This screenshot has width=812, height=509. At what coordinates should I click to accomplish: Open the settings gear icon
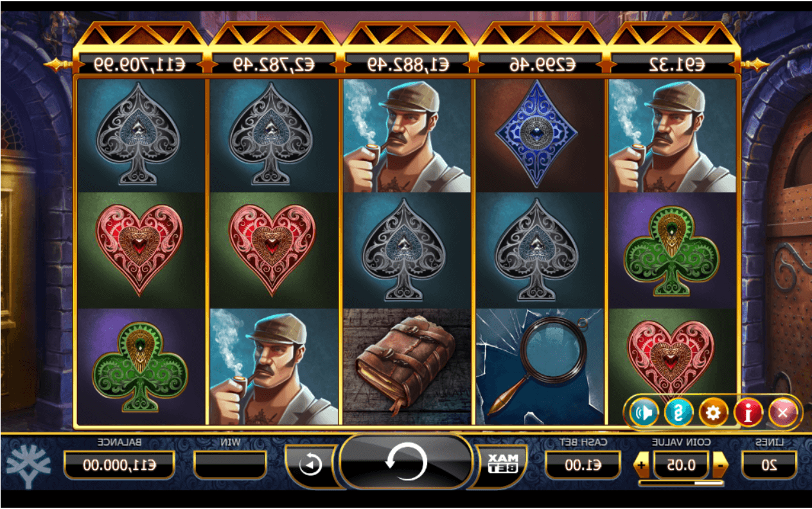[713, 413]
